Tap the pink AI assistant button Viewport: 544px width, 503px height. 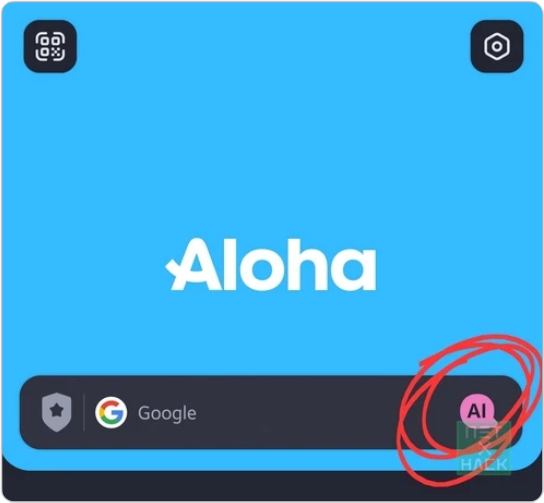click(477, 410)
